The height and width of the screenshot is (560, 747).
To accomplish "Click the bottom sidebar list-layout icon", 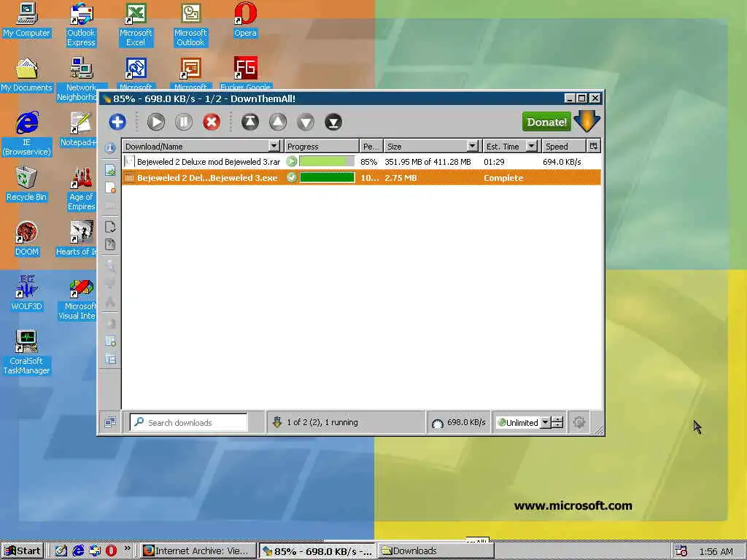I will (110, 359).
